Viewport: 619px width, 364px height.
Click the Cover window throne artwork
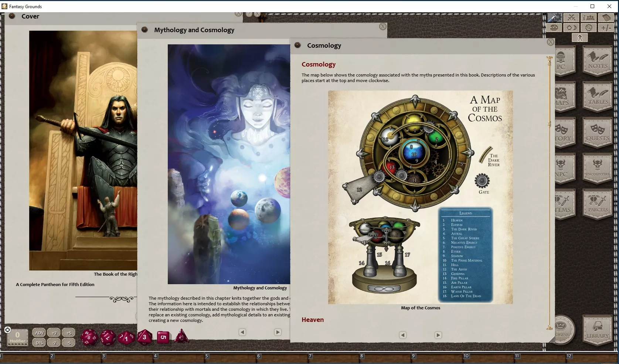coord(83,150)
